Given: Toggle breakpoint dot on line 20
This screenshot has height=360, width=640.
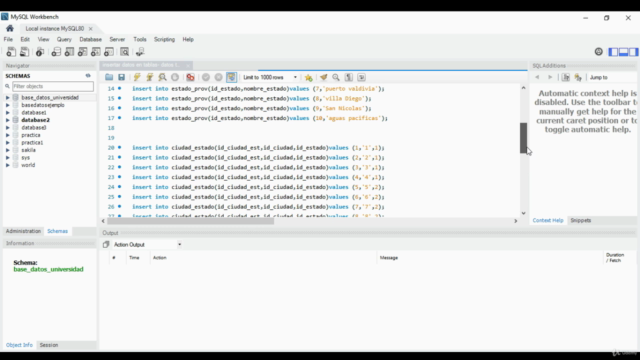Looking at the screenshot, I should [120, 147].
